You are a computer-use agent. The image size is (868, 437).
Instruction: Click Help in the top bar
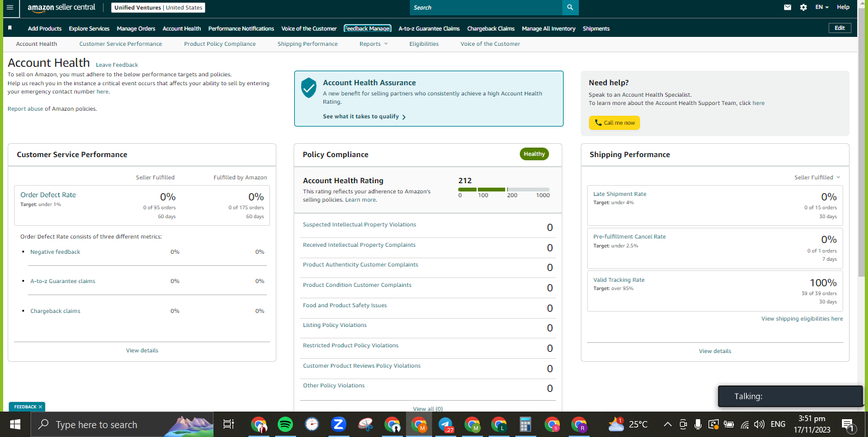pyautogui.click(x=843, y=7)
